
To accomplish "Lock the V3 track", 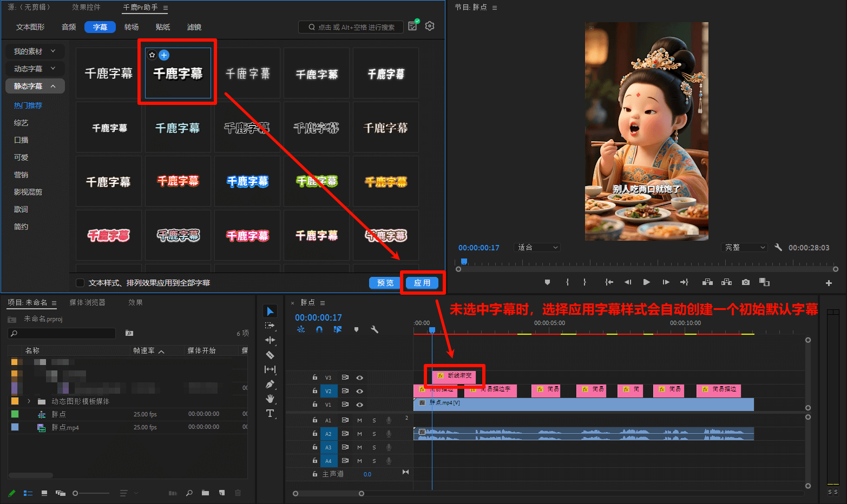I will [314, 377].
